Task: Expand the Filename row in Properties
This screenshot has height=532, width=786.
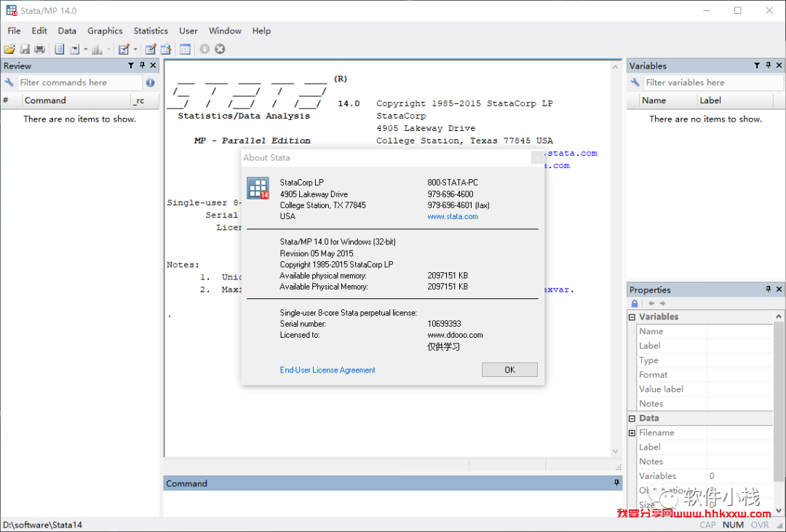Action: coord(632,433)
